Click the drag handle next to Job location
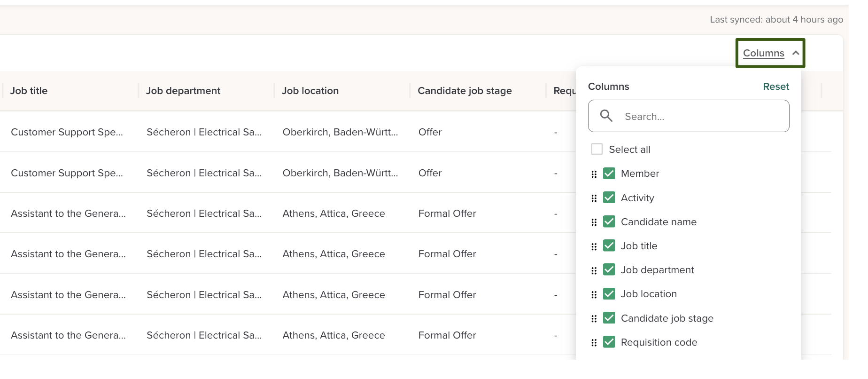This screenshot has width=868, height=379. tap(594, 294)
